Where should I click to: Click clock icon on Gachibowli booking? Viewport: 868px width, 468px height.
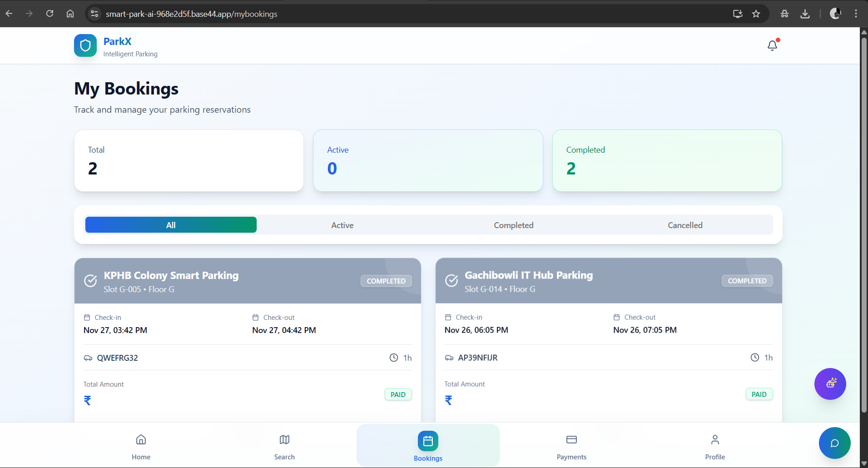click(x=755, y=357)
